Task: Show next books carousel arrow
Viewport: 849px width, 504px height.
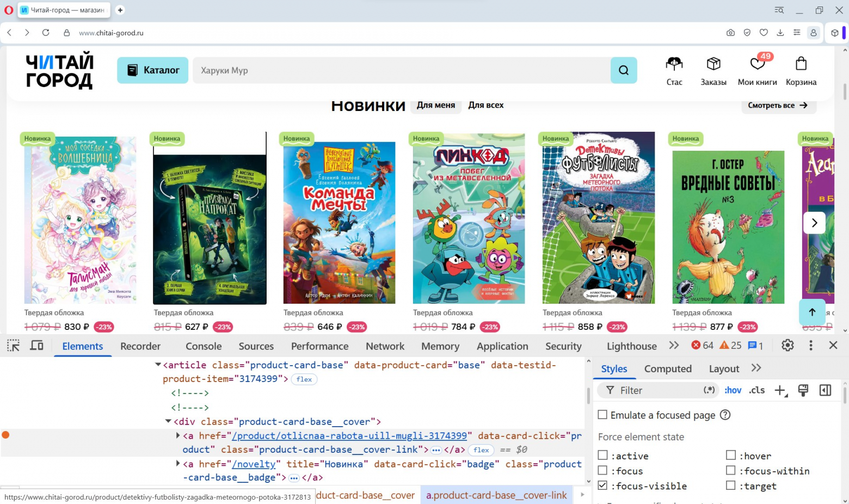Action: click(814, 223)
